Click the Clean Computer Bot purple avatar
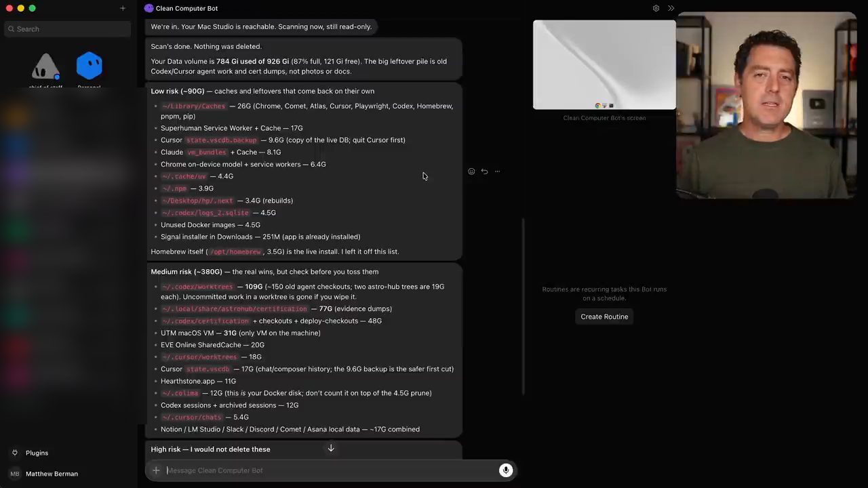868x488 pixels. (x=149, y=8)
